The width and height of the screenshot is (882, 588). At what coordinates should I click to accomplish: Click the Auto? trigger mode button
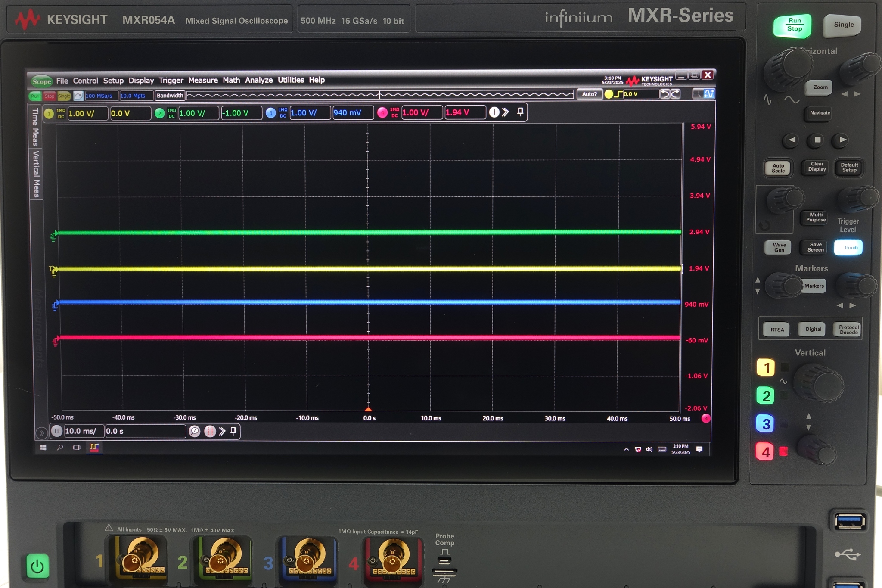tap(590, 94)
